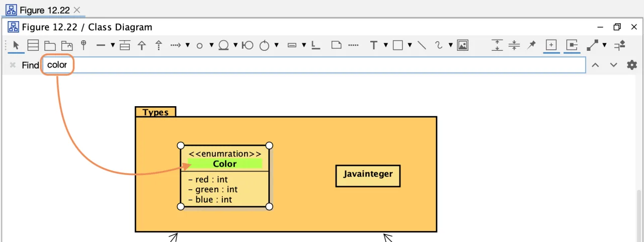Toggle the align-to-element option
The image size is (644, 242).
pos(572,45)
